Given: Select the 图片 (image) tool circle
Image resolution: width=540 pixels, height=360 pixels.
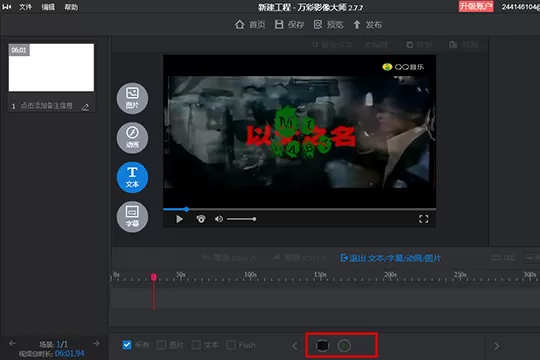Looking at the screenshot, I should coord(132,98).
